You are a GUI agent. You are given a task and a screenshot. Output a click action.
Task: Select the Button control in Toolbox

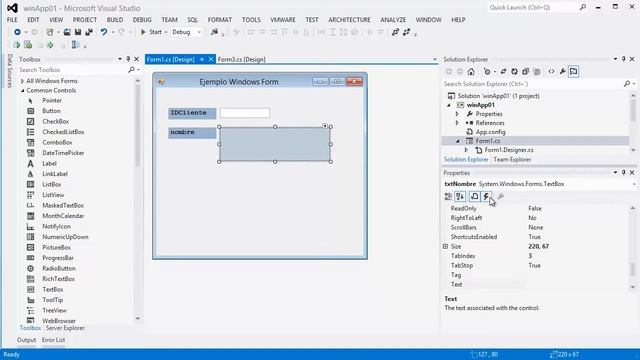(51, 111)
